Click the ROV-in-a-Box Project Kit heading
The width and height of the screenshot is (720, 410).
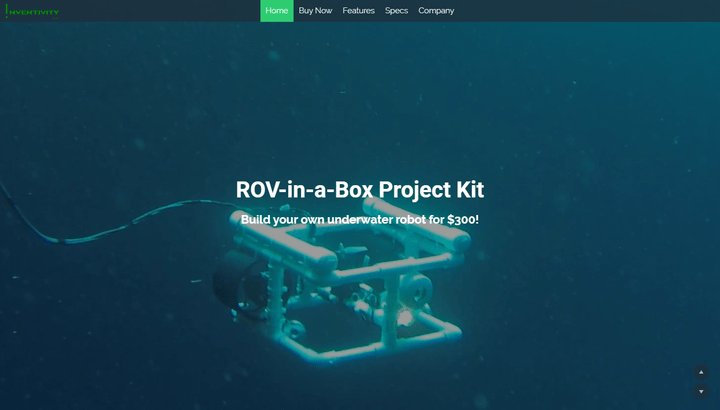[360, 190]
